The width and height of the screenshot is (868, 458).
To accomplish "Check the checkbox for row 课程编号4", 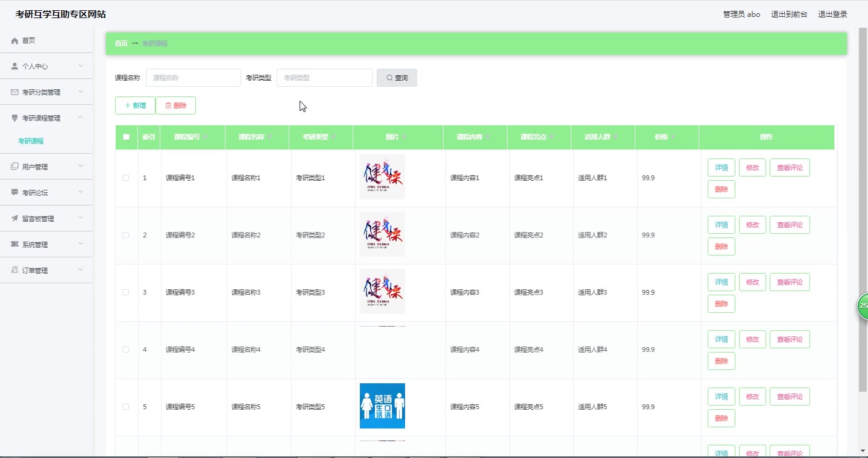I will (x=125, y=350).
